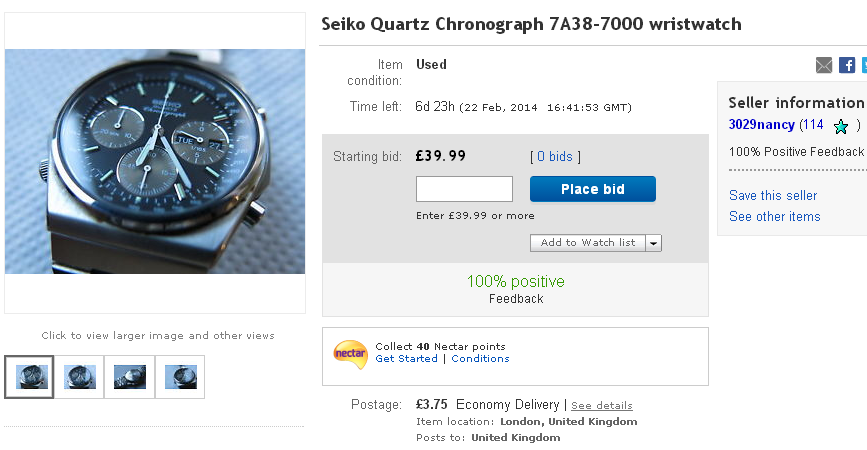The image size is (867, 450).
Task: Click the seller's feedback star icon
Action: pos(841,127)
